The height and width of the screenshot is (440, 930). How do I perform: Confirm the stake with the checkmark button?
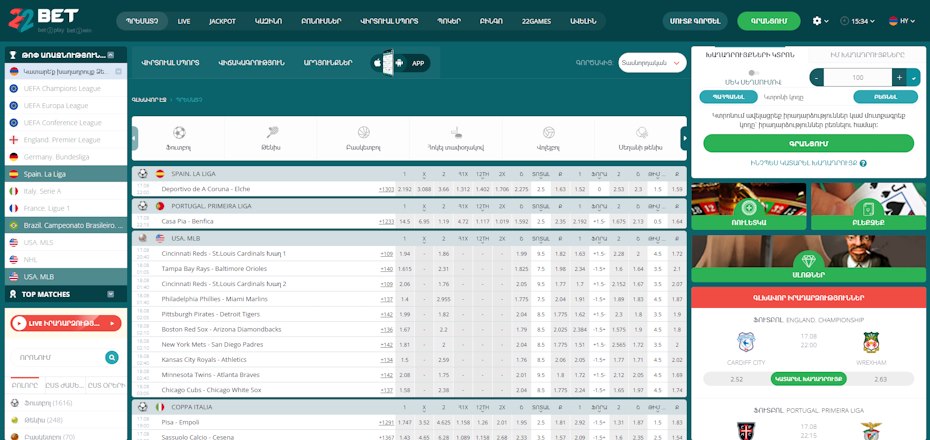tap(914, 77)
